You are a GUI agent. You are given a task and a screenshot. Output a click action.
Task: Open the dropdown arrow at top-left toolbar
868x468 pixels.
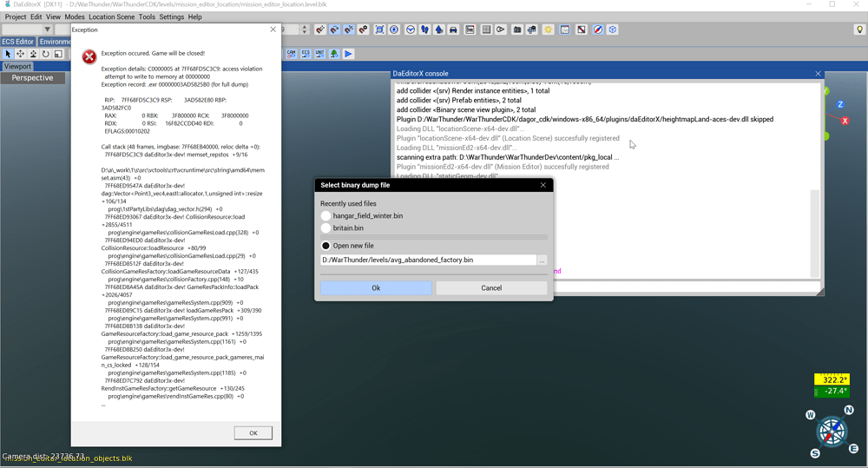(48, 30)
